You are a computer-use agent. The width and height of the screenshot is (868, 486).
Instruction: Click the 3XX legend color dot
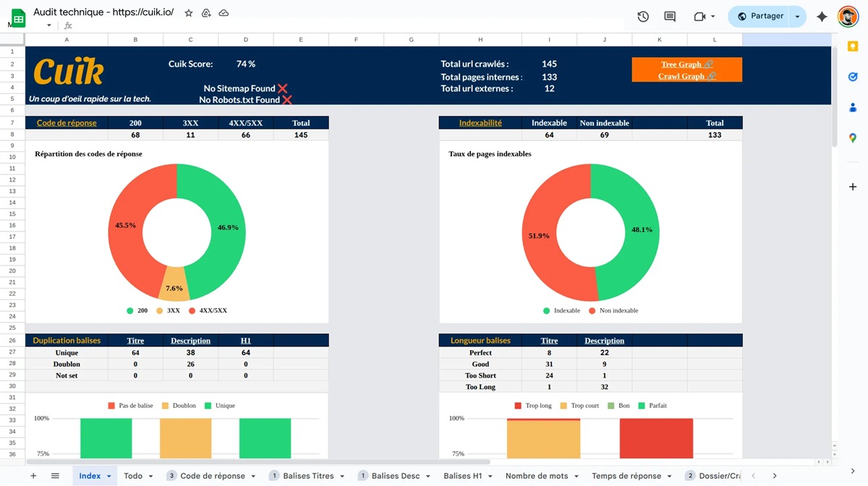point(160,310)
